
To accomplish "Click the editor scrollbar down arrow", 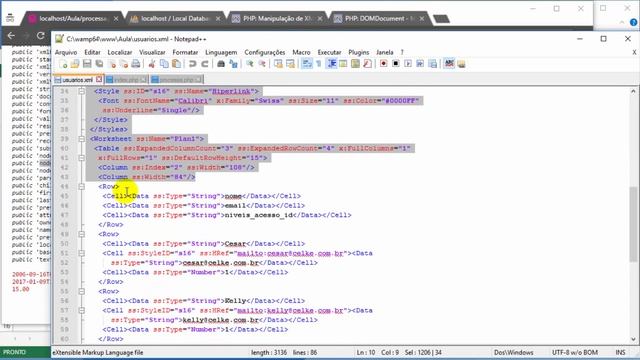I will pos(633,339).
